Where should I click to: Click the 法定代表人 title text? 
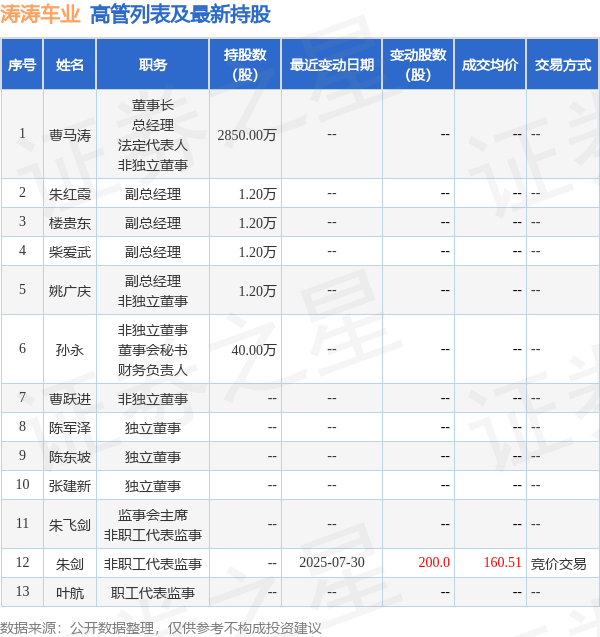[x=153, y=145]
